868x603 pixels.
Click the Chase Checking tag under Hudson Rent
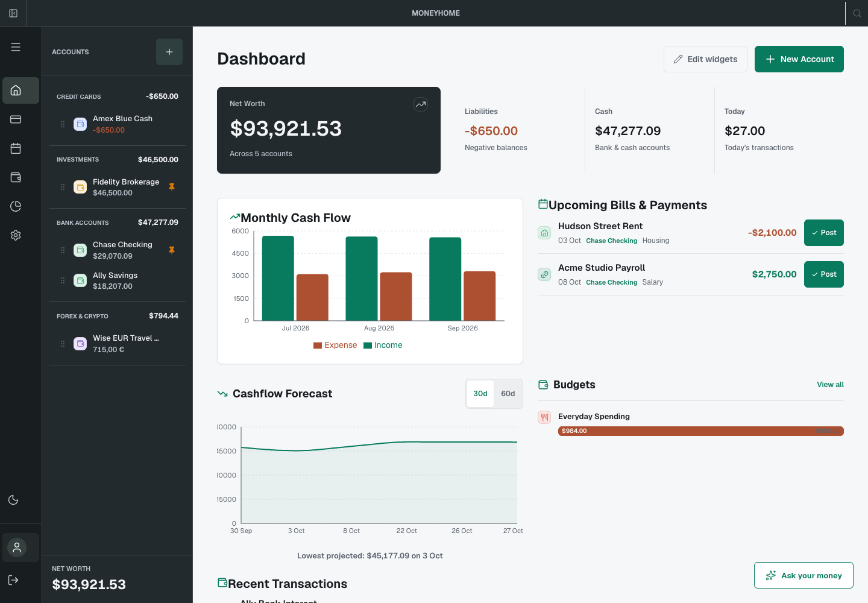pos(611,241)
